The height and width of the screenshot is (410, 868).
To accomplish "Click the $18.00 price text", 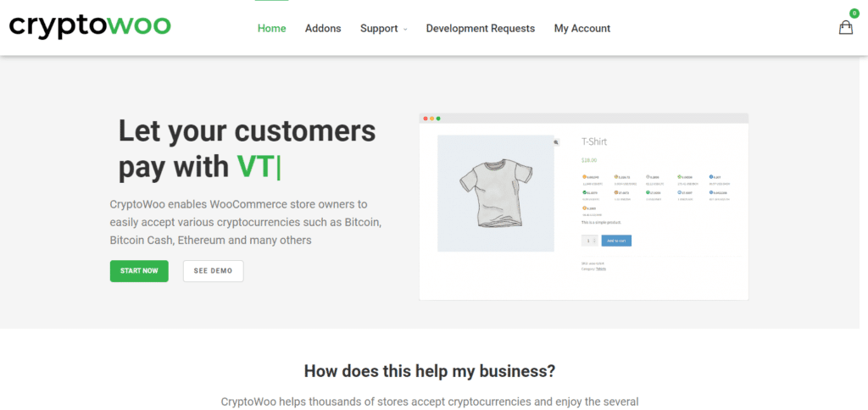I will click(x=589, y=160).
